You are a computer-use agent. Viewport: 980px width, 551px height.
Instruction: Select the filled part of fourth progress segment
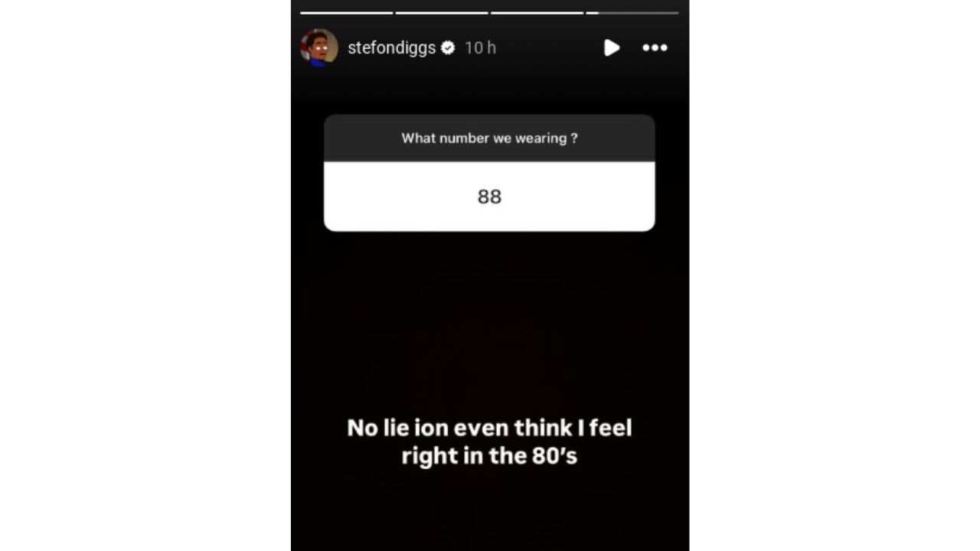pyautogui.click(x=592, y=13)
